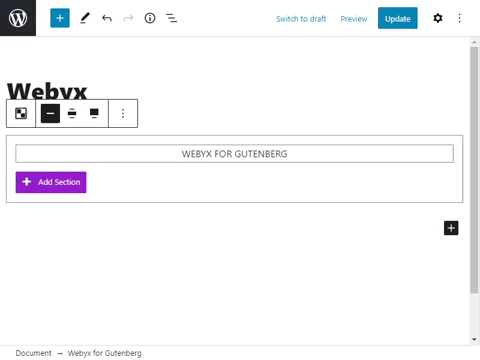This screenshot has width=480, height=360.
Task: Set block alignment to wide width
Action: [x=72, y=113]
